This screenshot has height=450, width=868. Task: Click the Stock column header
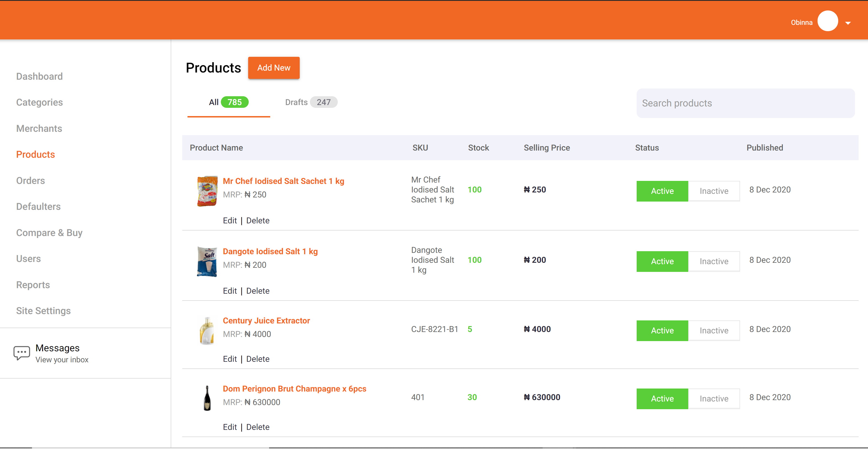coord(478,148)
